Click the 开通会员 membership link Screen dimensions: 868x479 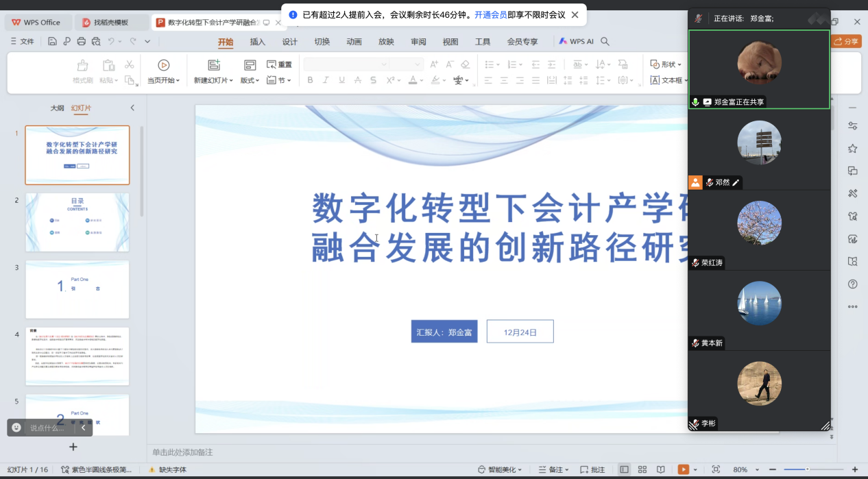[490, 14]
